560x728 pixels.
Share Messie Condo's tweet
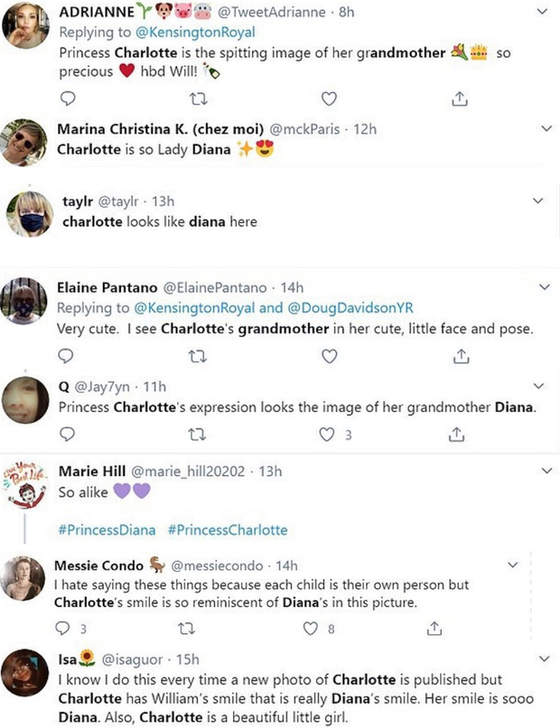click(x=434, y=627)
